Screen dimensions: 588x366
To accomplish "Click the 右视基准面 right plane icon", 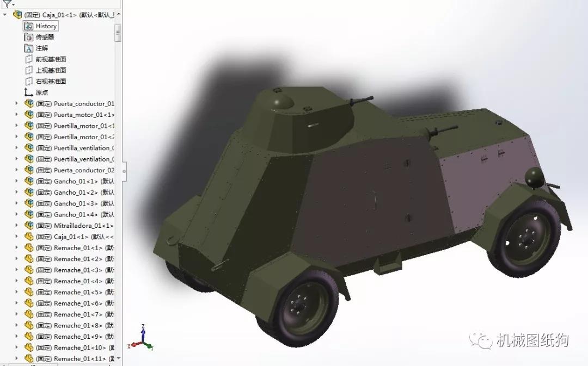I will (x=28, y=80).
